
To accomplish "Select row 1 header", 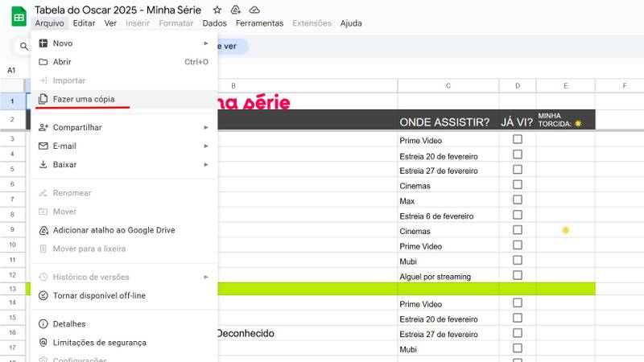I will [12, 101].
